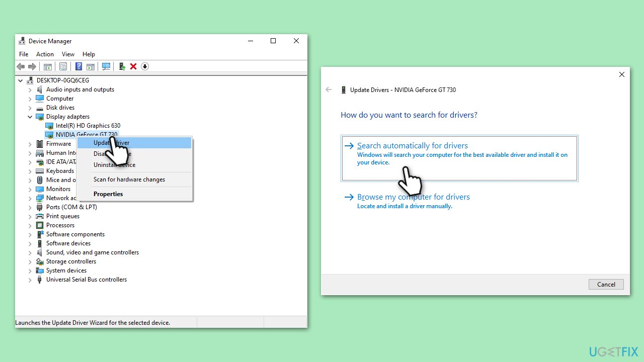Image resolution: width=644 pixels, height=362 pixels.
Task: Click the icon beside Display adapters
Action: tap(40, 117)
